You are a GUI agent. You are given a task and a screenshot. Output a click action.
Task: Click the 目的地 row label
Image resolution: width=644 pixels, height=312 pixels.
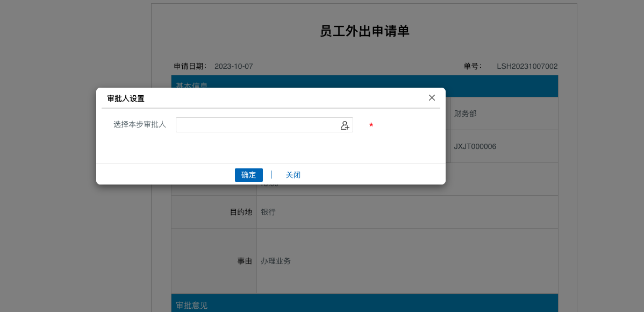241,212
